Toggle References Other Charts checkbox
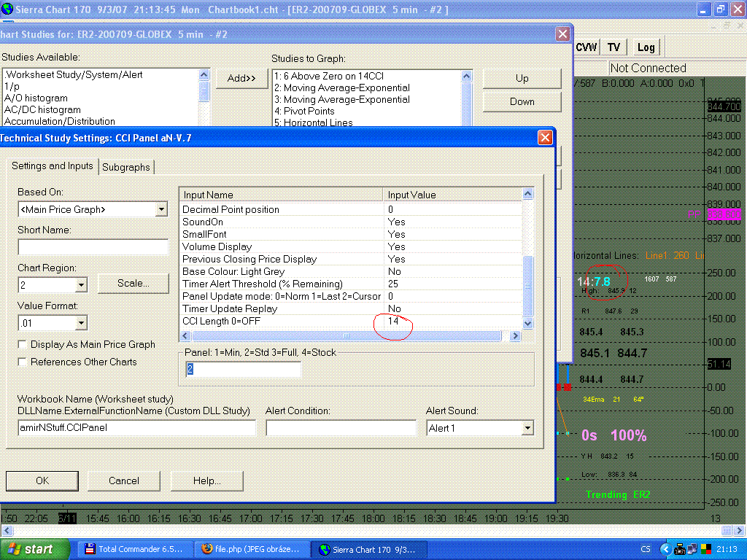The image size is (747, 560). pyautogui.click(x=23, y=362)
